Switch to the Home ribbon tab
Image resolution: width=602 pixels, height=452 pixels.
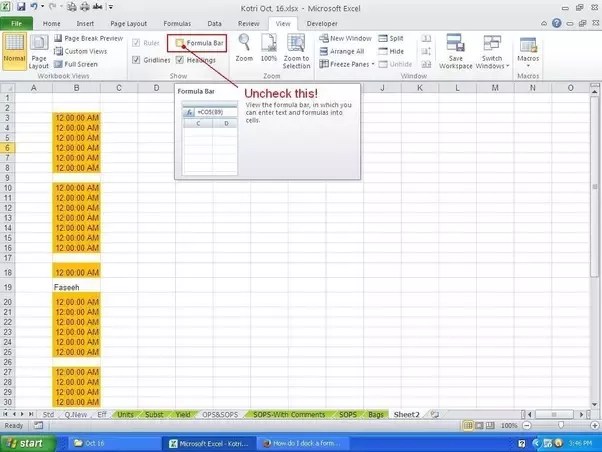51,24
